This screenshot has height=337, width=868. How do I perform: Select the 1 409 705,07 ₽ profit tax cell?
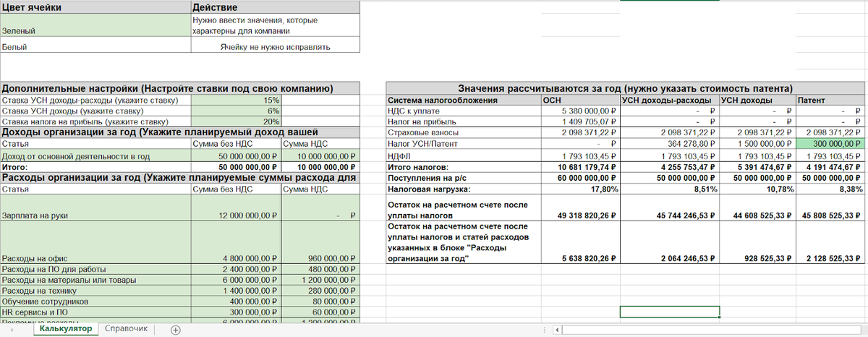pos(580,122)
